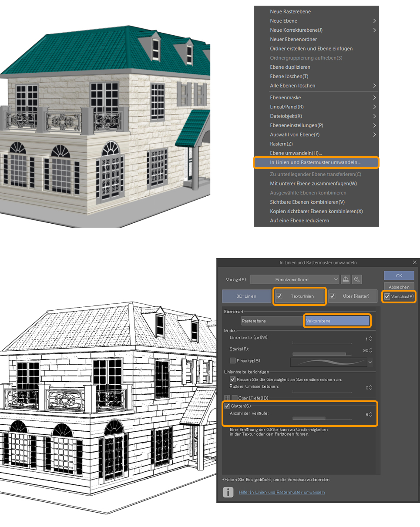Open the 'Hilfe: In Linien und Rastermuster umwandeln' link
This screenshot has width=420, height=527.
[x=281, y=492]
